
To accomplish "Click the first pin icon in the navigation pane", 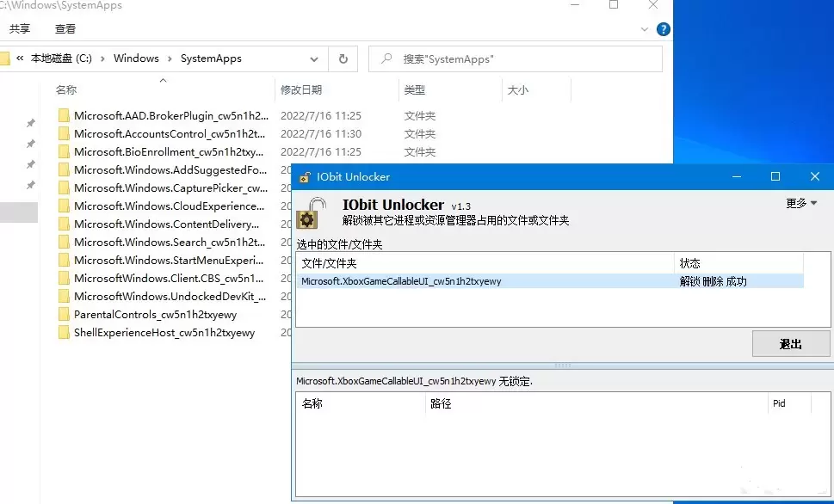I will (x=31, y=123).
